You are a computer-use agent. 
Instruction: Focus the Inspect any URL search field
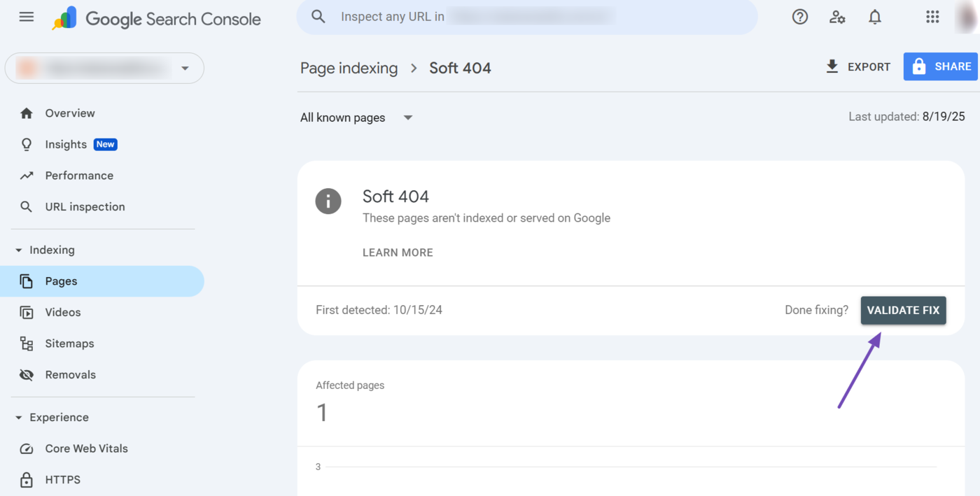point(527,17)
